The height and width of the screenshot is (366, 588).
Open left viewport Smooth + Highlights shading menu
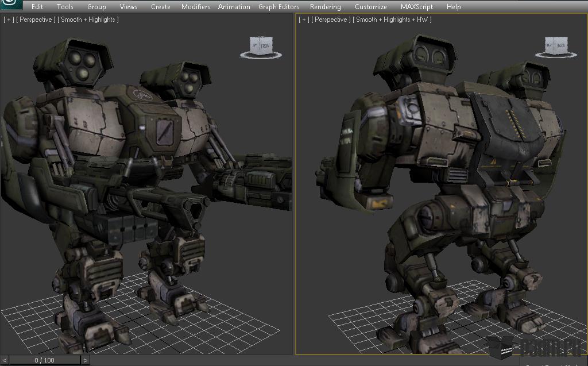(88, 20)
